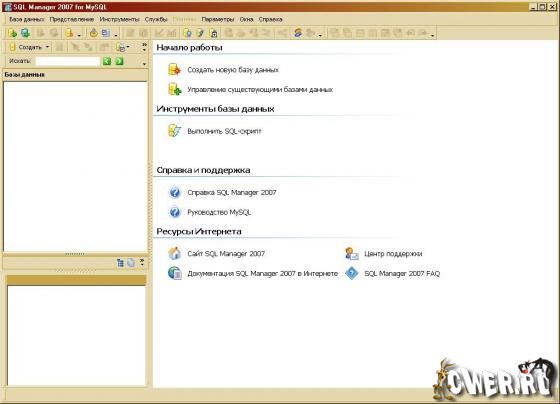
Task: Open the Справка menu
Action: pyautogui.click(x=270, y=19)
